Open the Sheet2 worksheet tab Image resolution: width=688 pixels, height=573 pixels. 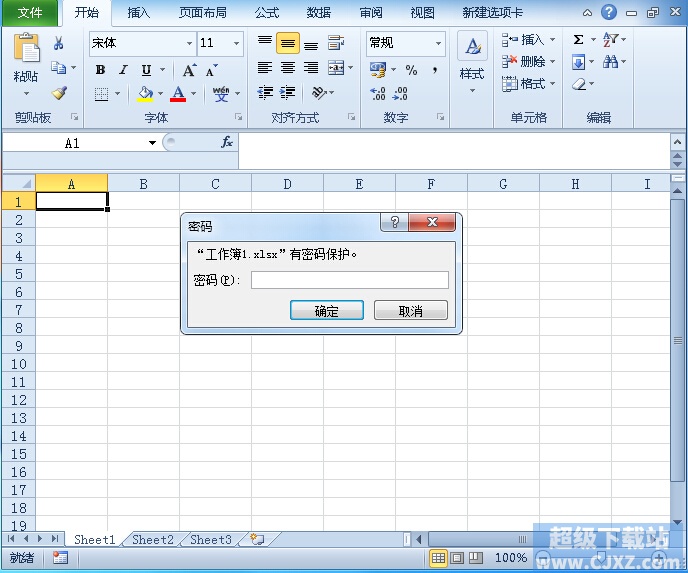(153, 540)
